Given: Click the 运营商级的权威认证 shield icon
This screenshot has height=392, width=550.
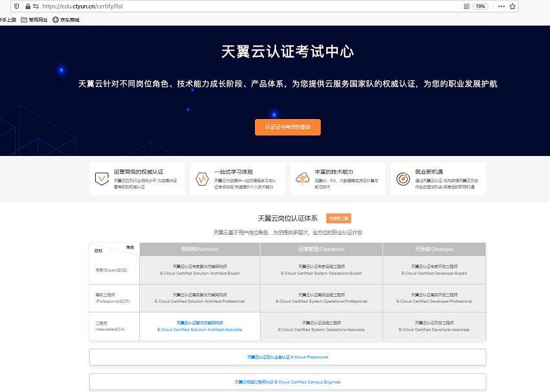Looking at the screenshot, I should (x=102, y=179).
